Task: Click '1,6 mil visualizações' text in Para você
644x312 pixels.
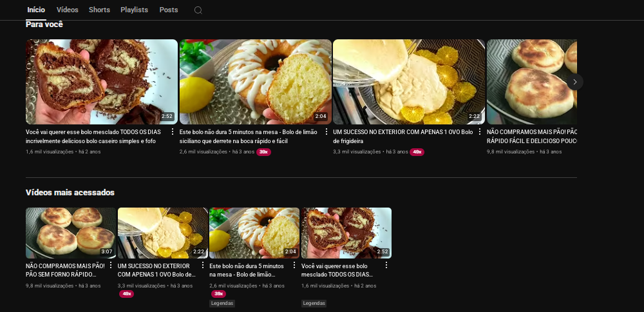Action: [50, 151]
